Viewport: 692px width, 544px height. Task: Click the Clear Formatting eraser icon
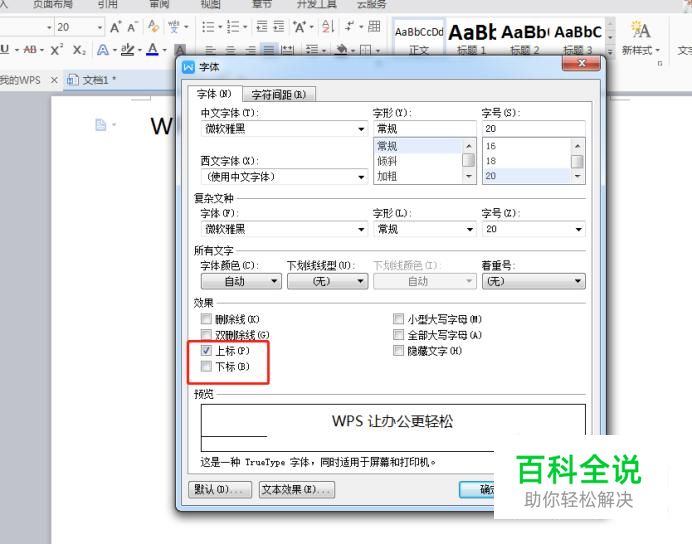coord(153,27)
